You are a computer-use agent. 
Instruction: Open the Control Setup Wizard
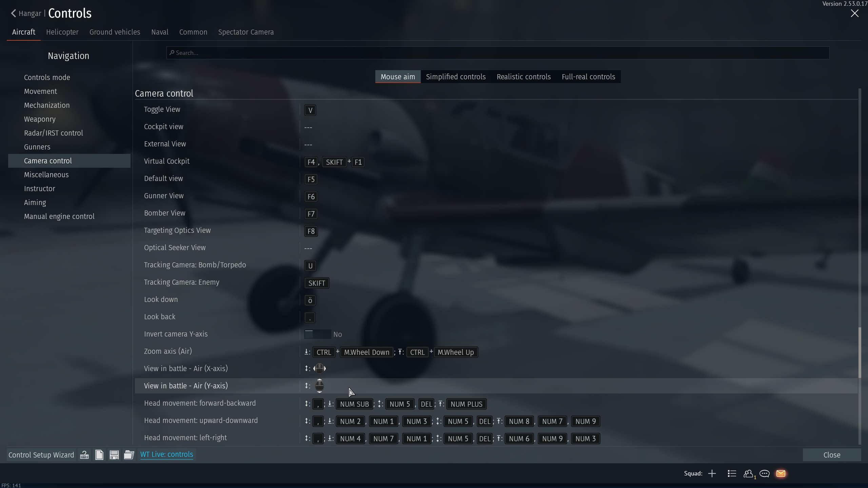click(41, 455)
